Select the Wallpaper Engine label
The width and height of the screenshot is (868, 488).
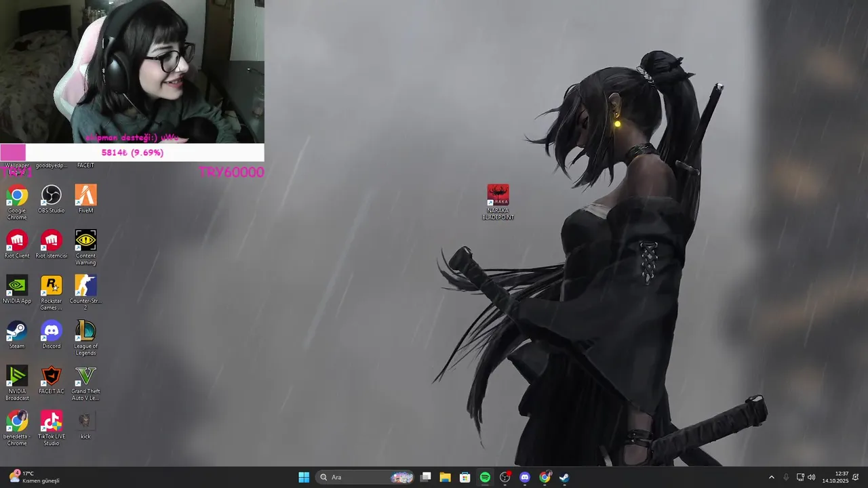coord(17,169)
